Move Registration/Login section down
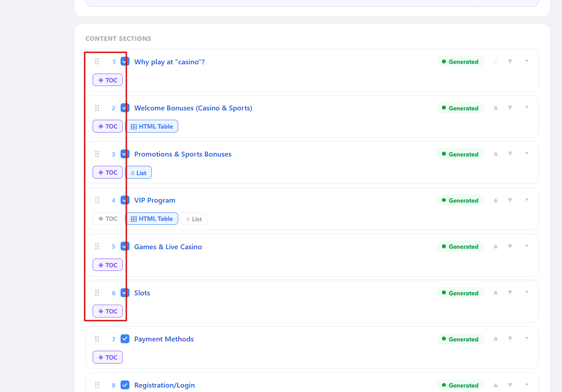This screenshot has height=392, width=562. (510, 384)
